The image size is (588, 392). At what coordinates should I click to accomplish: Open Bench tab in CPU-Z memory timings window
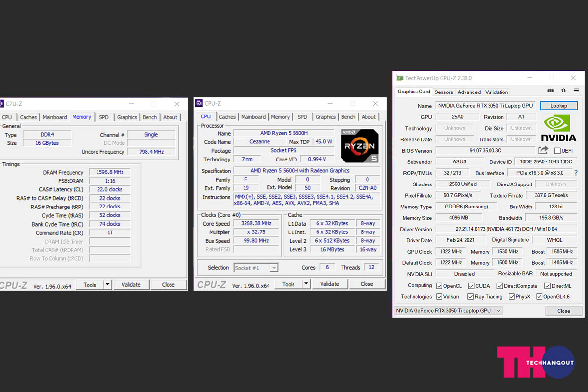pos(150,117)
